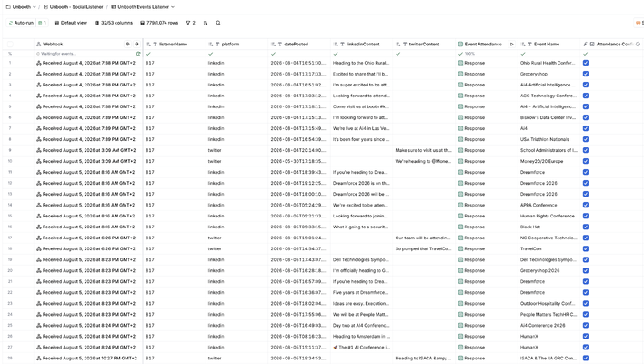The image size is (644, 364).
Task: Click the partially visible orange button at top right
Action: click(639, 23)
